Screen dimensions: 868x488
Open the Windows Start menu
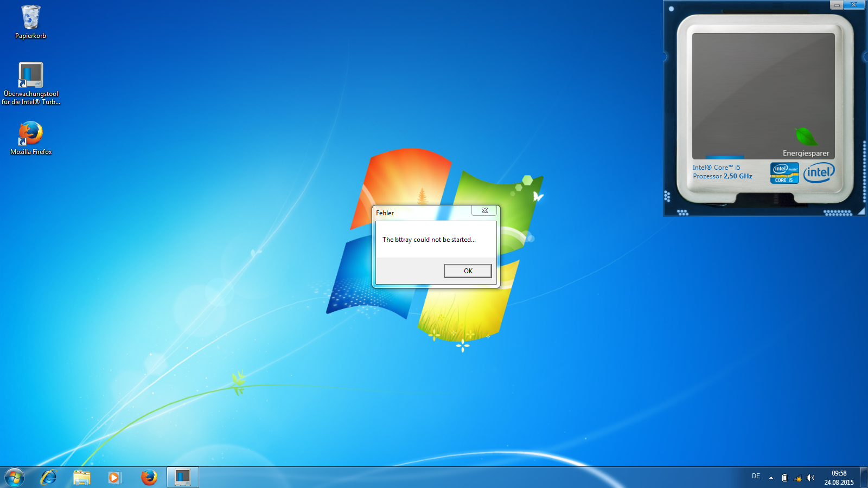click(15, 477)
